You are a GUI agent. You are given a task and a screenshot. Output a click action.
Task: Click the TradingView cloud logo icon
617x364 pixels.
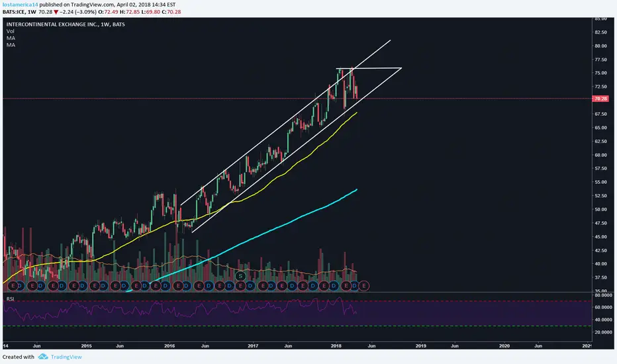pos(43,357)
